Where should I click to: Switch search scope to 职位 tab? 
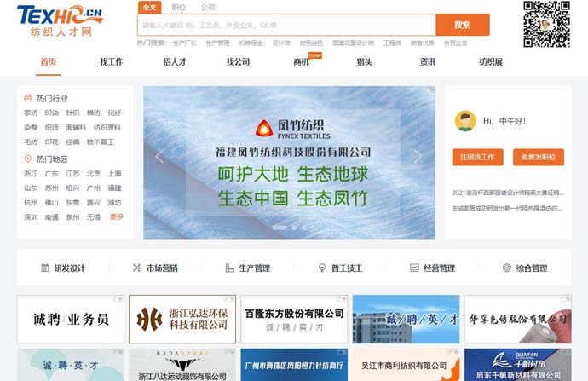[178, 7]
